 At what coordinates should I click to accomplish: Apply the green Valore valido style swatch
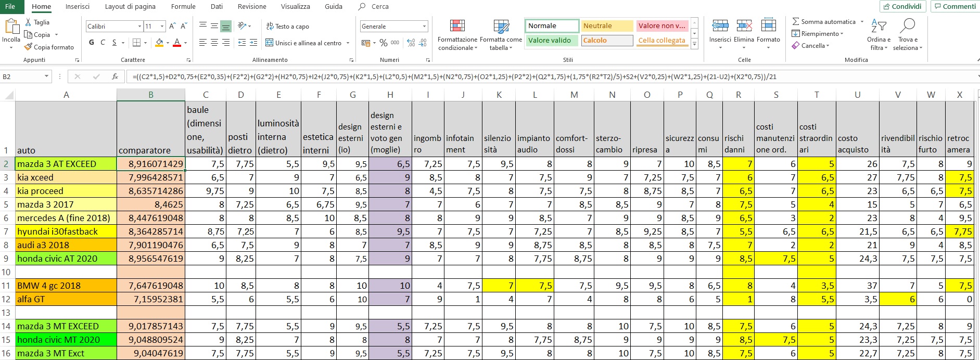tap(552, 41)
